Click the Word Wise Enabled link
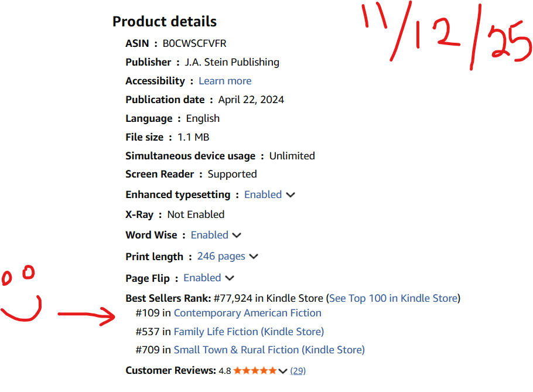 [210, 235]
